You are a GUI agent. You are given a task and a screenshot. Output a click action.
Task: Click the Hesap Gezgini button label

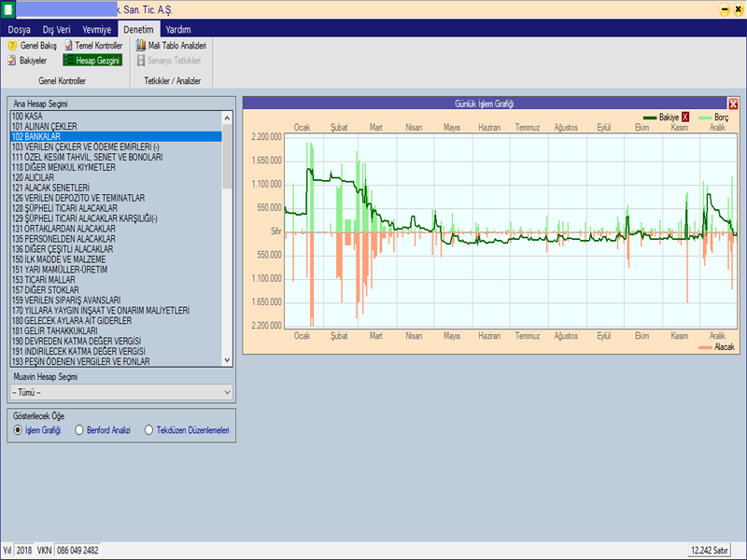98,61
